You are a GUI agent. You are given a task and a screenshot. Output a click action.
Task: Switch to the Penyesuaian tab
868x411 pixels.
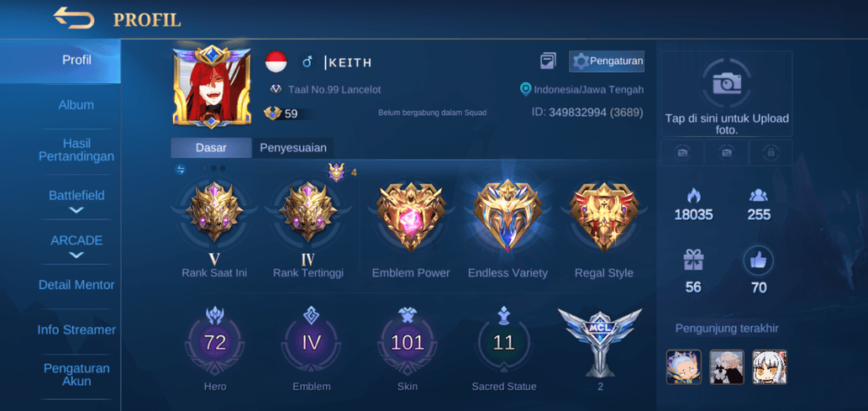(x=293, y=148)
